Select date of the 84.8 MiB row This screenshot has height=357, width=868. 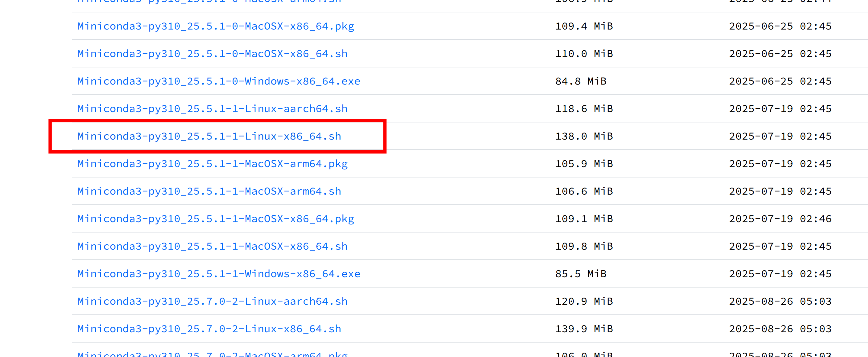[781, 81]
